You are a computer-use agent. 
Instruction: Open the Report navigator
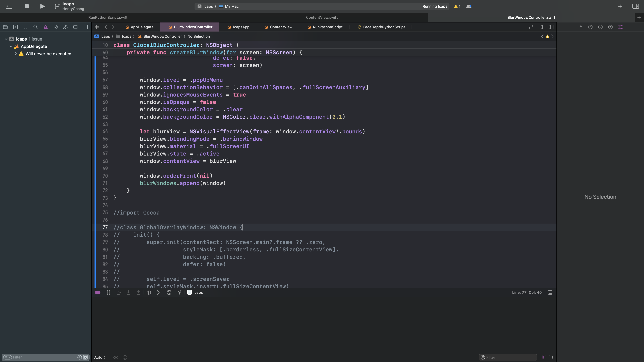pyautogui.click(x=86, y=27)
